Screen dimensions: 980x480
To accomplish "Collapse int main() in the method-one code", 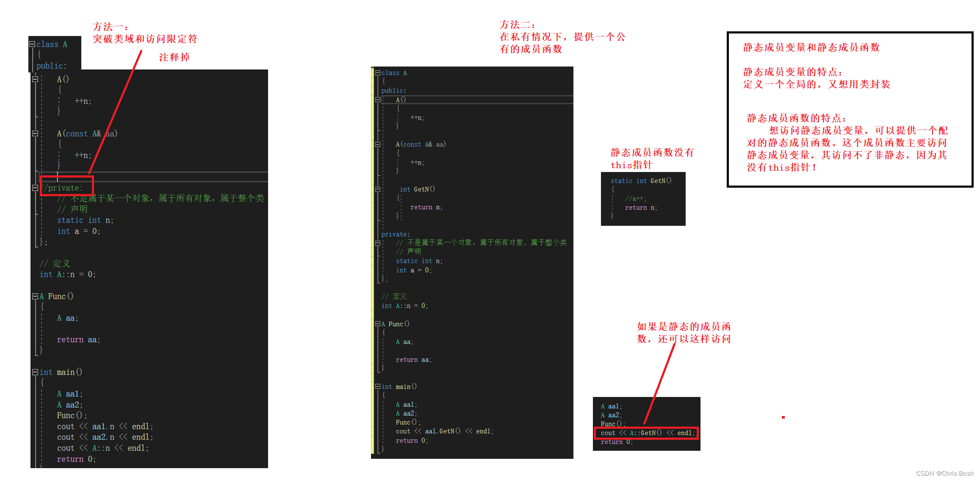I will tap(35, 372).
